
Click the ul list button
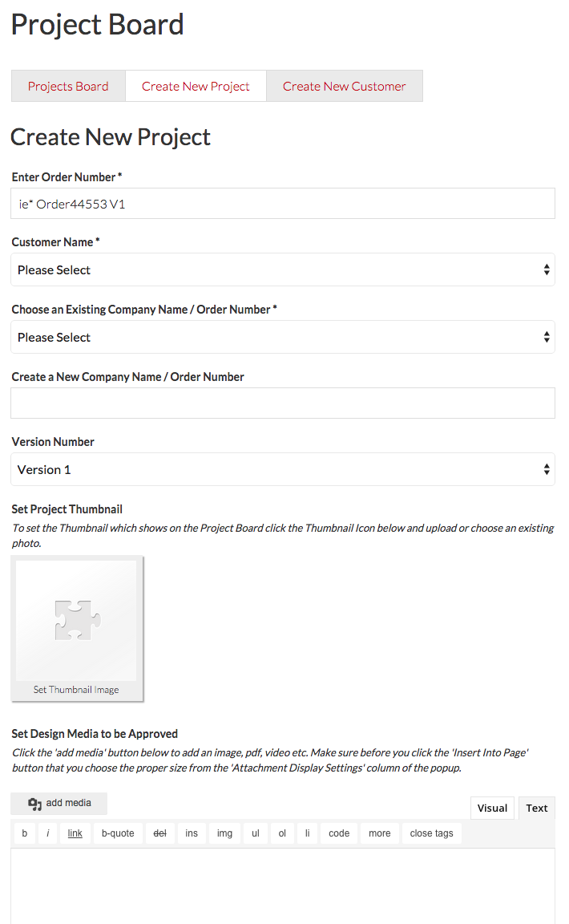click(x=256, y=833)
